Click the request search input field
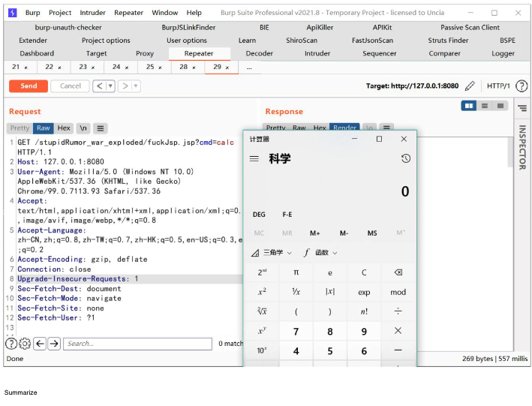Viewport: 532px width, 406px height. 137,344
